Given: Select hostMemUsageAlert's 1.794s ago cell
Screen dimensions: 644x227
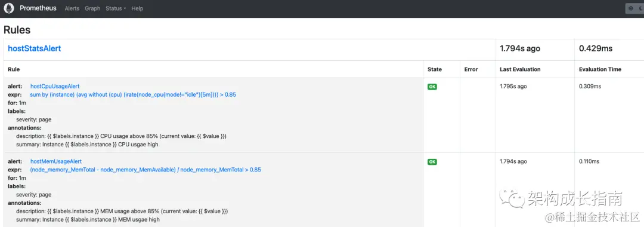Looking at the screenshot, I should pos(513,161).
